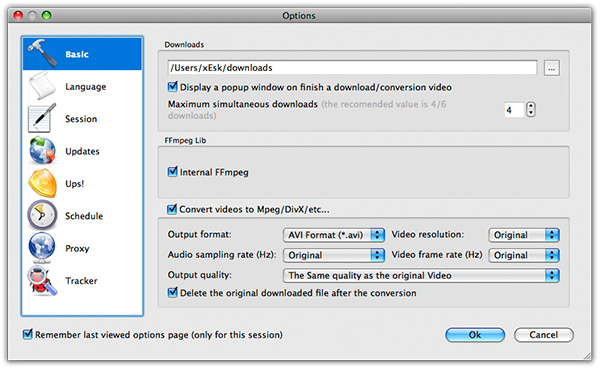600x369 pixels.
Task: Click the maximum downloads value field showing 4
Action: click(514, 110)
